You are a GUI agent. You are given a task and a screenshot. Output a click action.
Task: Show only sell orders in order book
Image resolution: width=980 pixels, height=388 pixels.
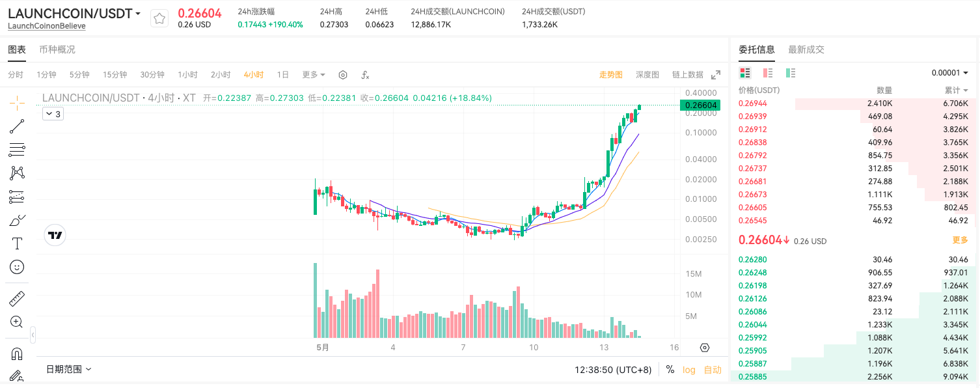coord(768,73)
